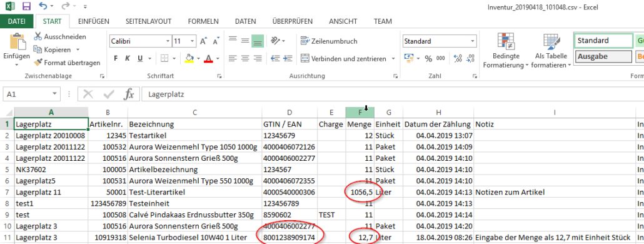Screen dimensions: 644x244
Task: Open the Kopieren dropdown arrow
Action: point(78,49)
